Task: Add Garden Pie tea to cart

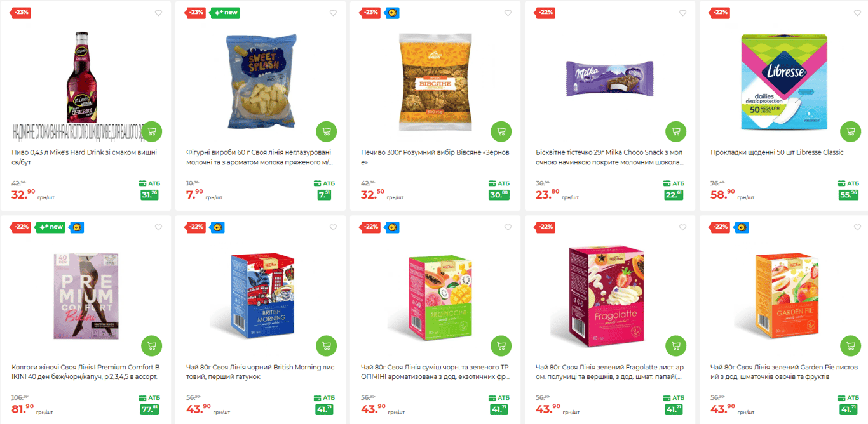Action: (850, 346)
